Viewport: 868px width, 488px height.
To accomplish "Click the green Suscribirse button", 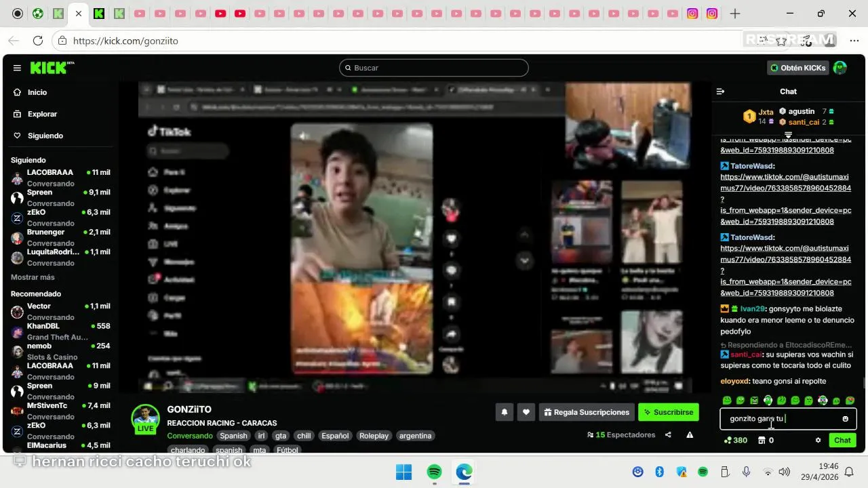I will (x=668, y=411).
